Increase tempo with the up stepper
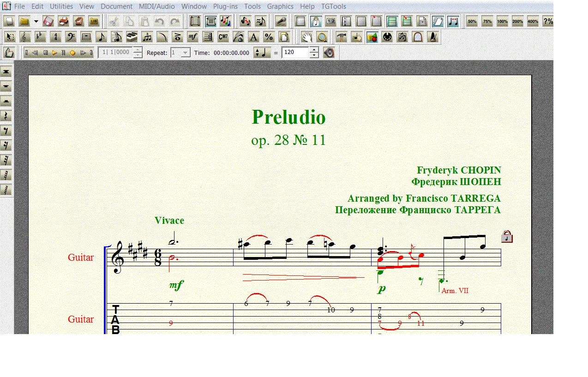 point(314,50)
